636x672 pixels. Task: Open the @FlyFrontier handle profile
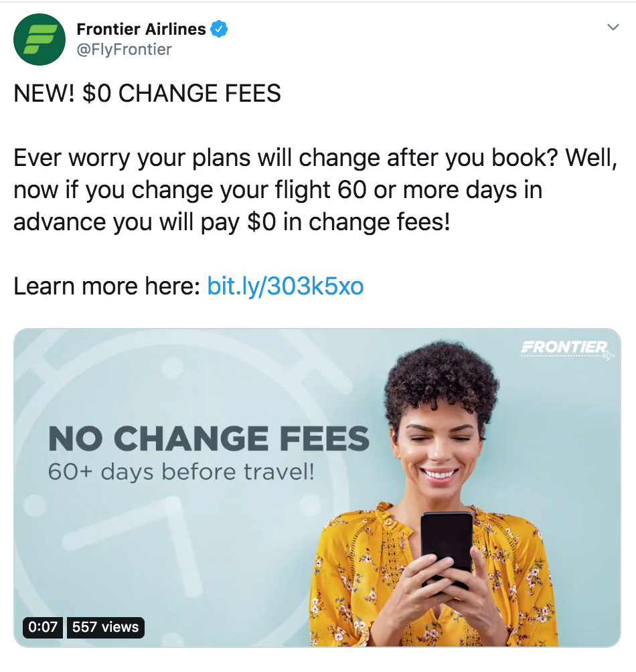click(x=124, y=50)
